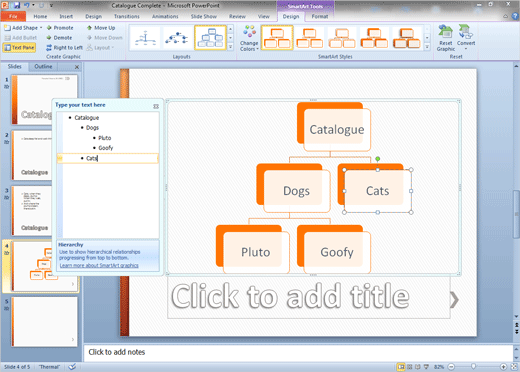This screenshot has width=520, height=372.
Task: Click Reset Graphic button
Action: pos(446,38)
